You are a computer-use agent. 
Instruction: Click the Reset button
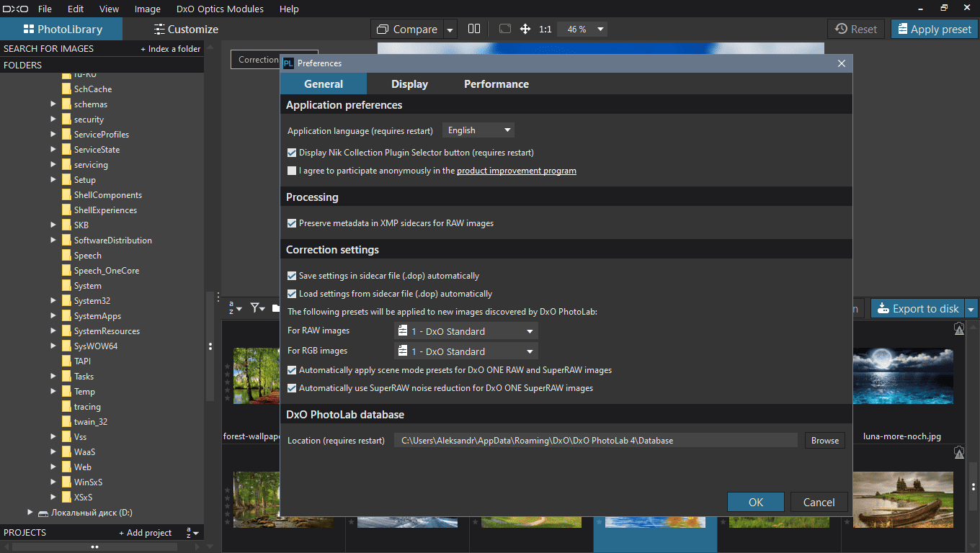pyautogui.click(x=856, y=30)
